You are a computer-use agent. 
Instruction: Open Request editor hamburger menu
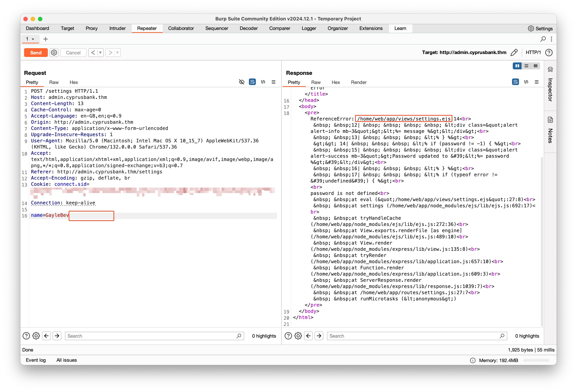273,82
